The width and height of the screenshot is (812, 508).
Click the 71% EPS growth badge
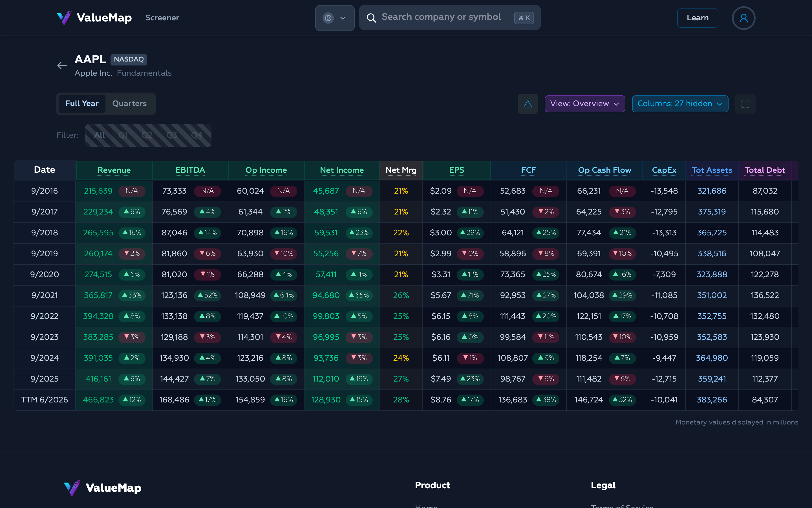[x=470, y=295]
